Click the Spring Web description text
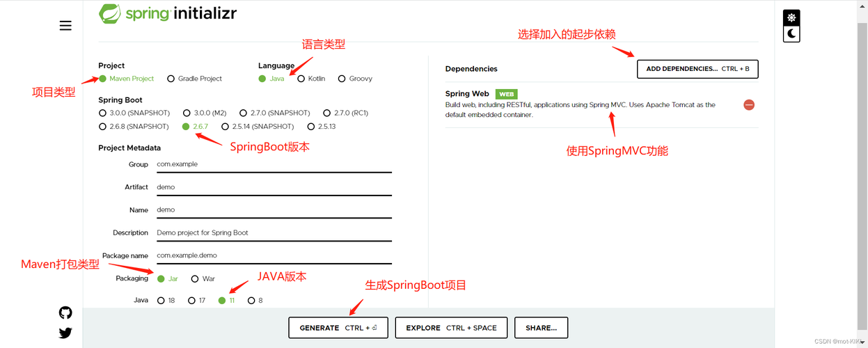This screenshot has height=348, width=868. point(581,110)
